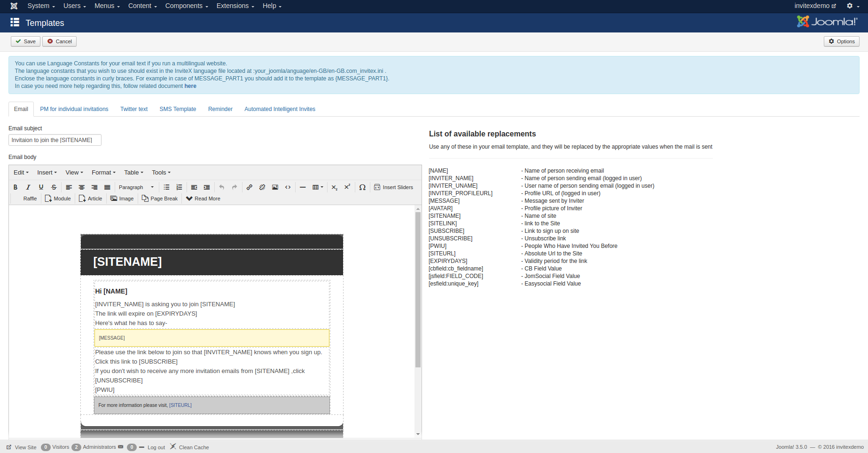
Task: Switch to the SMS Template tab
Action: click(178, 109)
